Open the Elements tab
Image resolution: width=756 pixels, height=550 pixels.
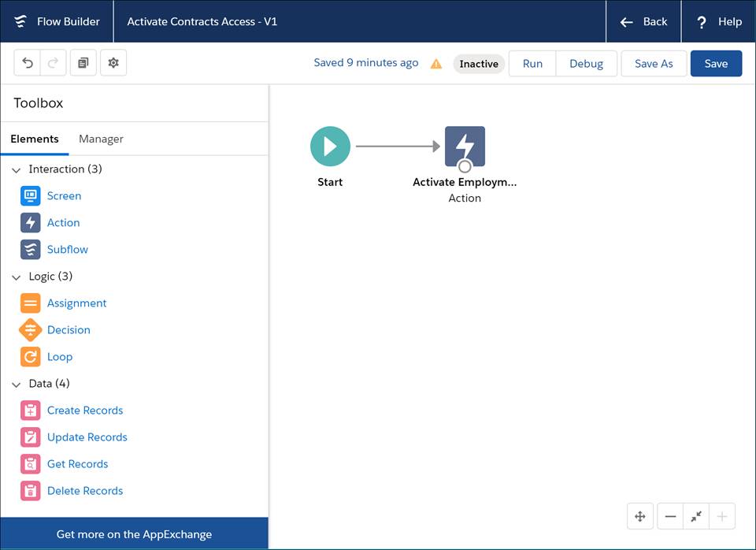click(x=35, y=139)
